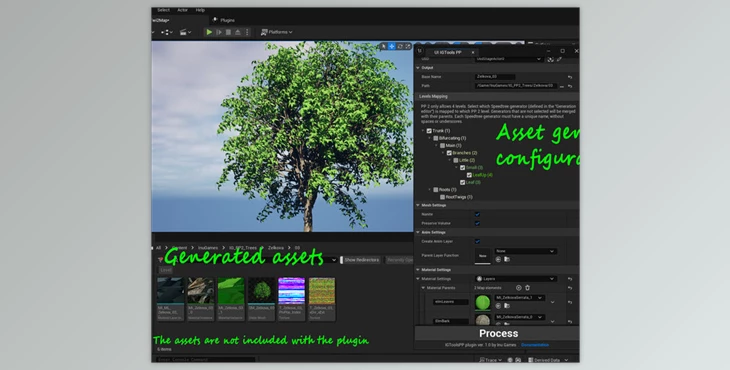The image size is (730, 370).
Task: Open the Platforms dropdown
Action: coord(277,32)
